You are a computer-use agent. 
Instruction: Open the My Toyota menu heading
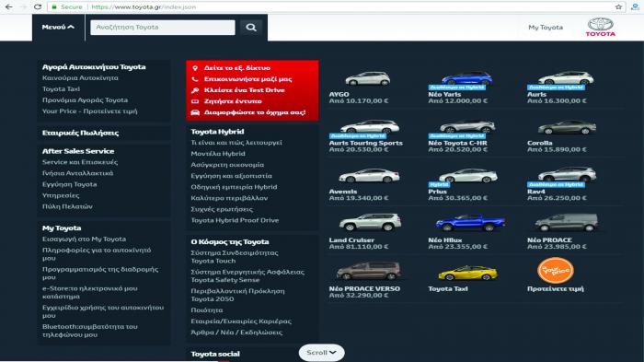[x=62, y=228]
